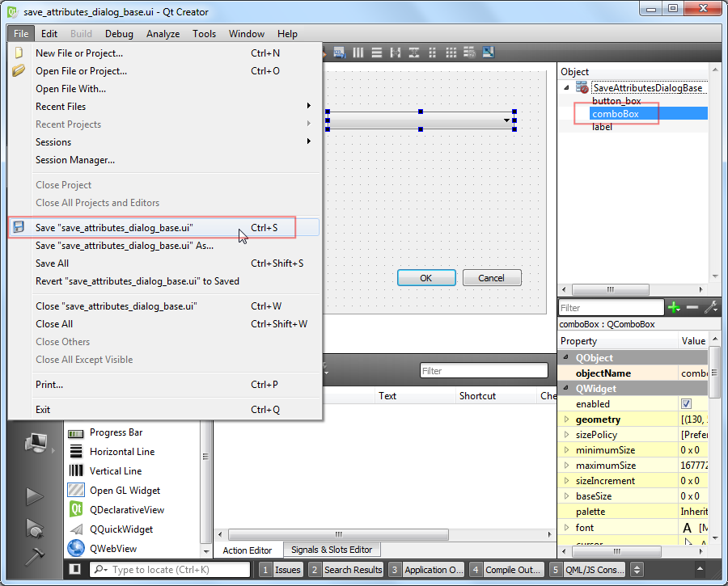Select the QDeclarativeView Qt icon
This screenshot has height=586, width=728.
tap(76, 509)
